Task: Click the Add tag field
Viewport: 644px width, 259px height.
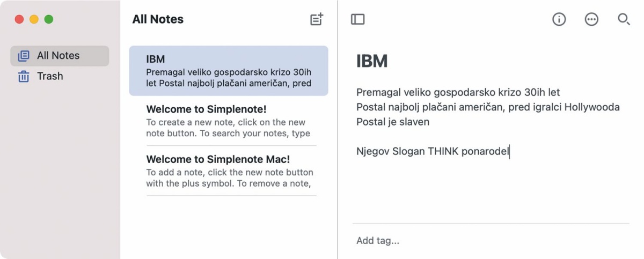Action: click(x=491, y=241)
